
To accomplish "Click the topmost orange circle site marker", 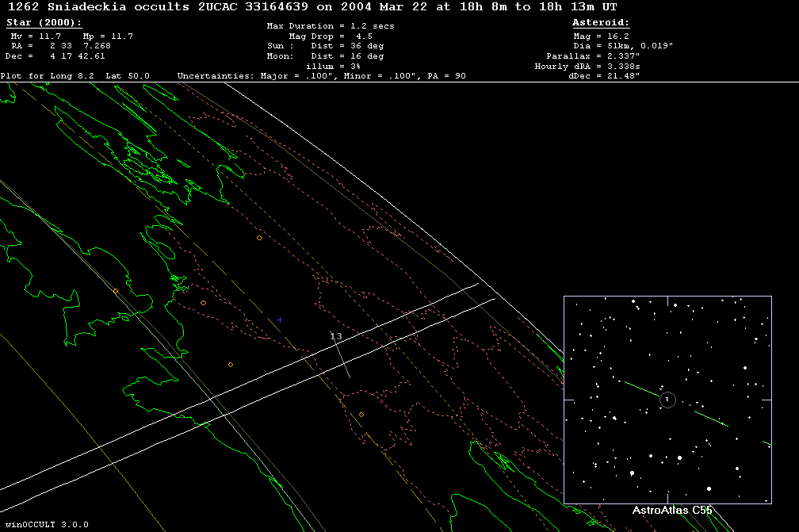I will [259, 238].
